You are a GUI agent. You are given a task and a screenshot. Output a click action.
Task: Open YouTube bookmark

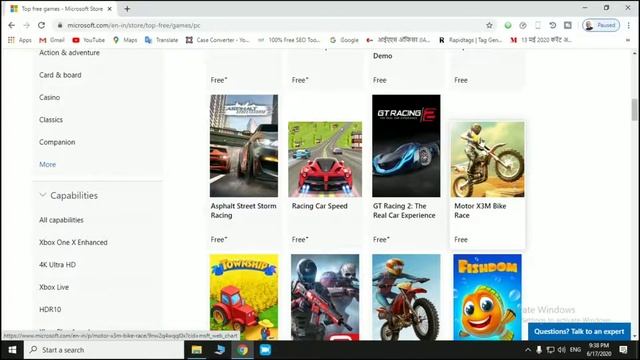coord(89,40)
